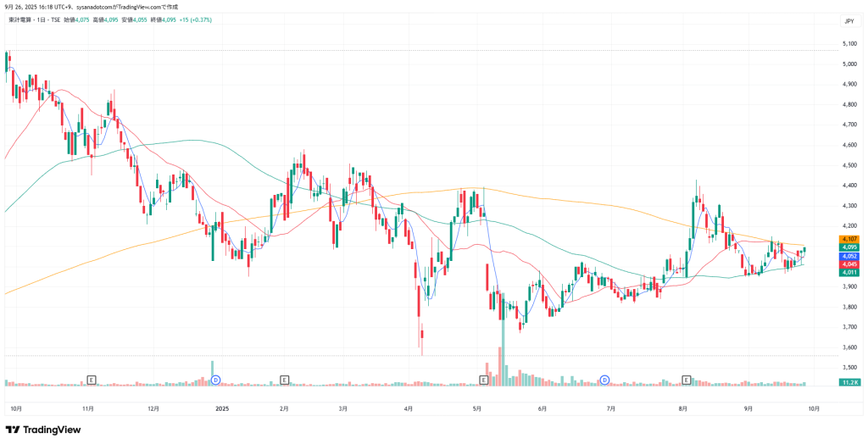Viewport: 868px width, 444px height.
Task: Click the 2025 year label on time axis
Action: point(222,408)
